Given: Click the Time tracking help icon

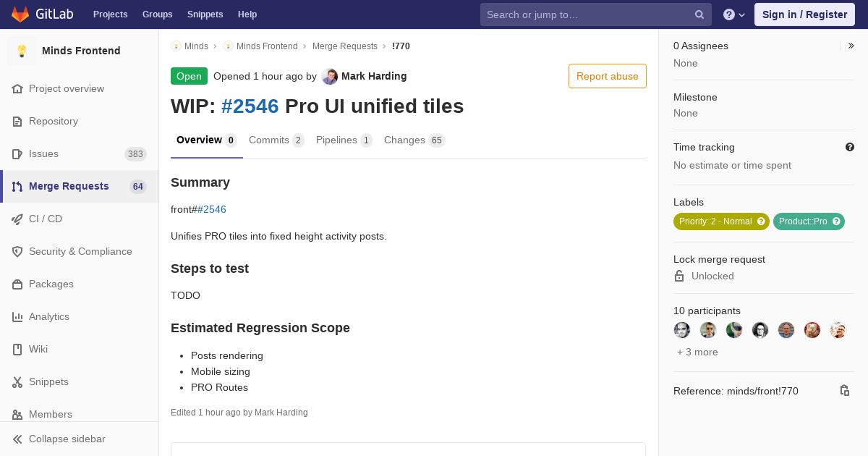Looking at the screenshot, I should 850,147.
